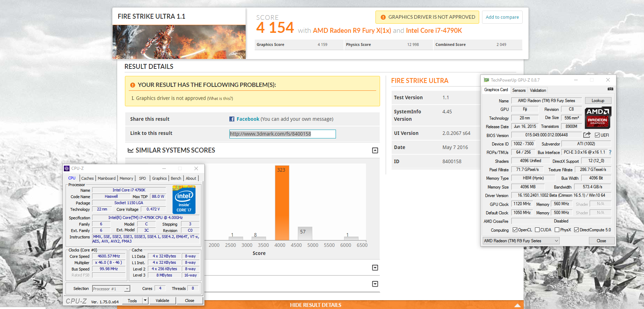644x309 pixels.
Task: Select the Graphics Card tab in GPU-Z
Action: pyautogui.click(x=496, y=90)
